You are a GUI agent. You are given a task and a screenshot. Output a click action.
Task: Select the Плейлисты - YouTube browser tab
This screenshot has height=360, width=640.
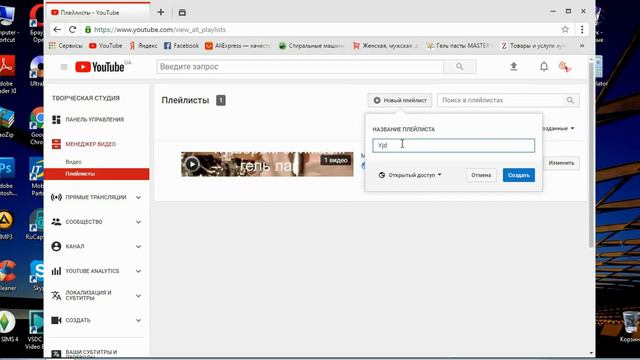click(x=98, y=12)
